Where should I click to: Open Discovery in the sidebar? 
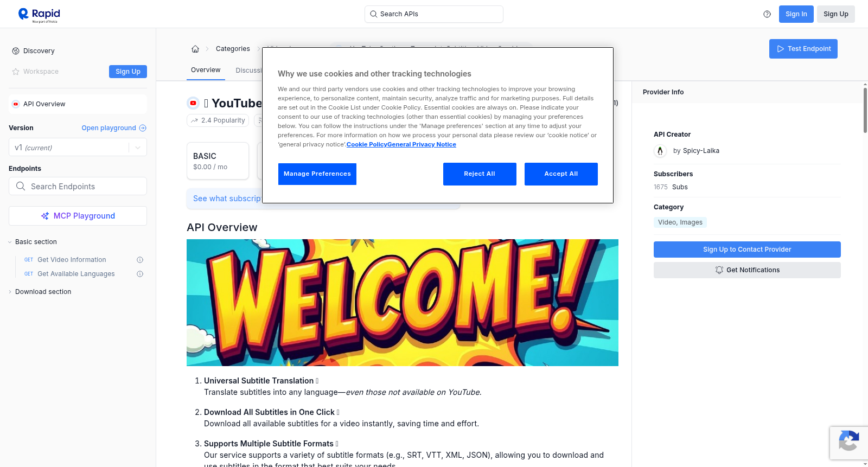point(39,51)
